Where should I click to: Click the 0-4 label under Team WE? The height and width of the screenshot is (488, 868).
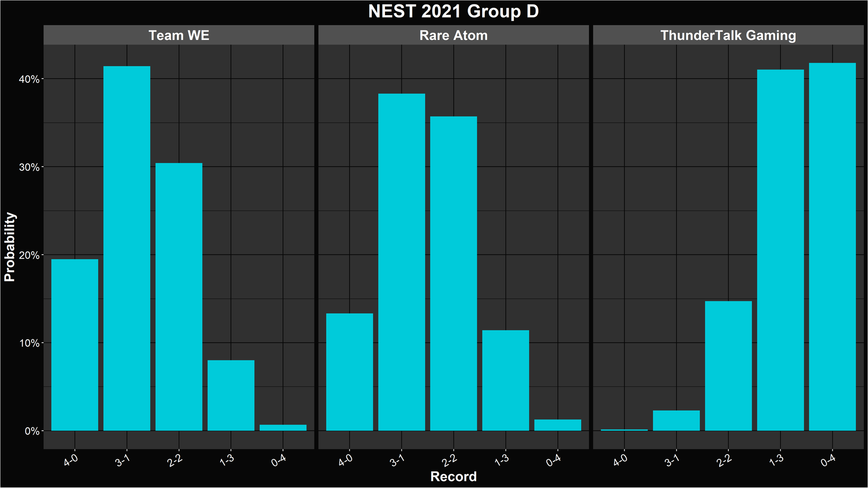[x=279, y=461]
